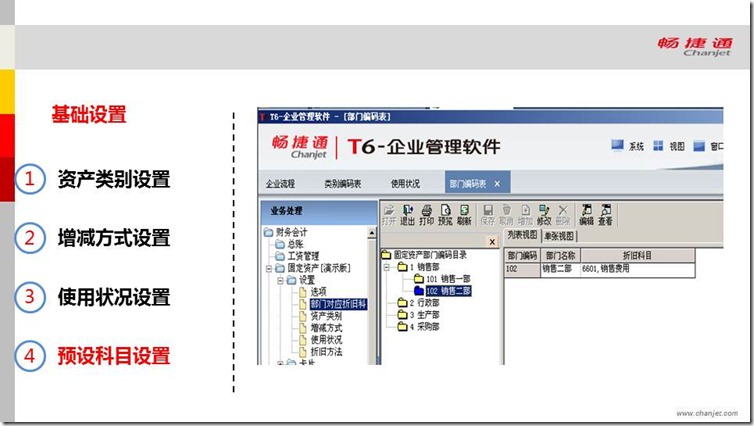The width and height of the screenshot is (754, 426).
Task: Collapse the 1 销售部 department node
Action: (x=387, y=267)
